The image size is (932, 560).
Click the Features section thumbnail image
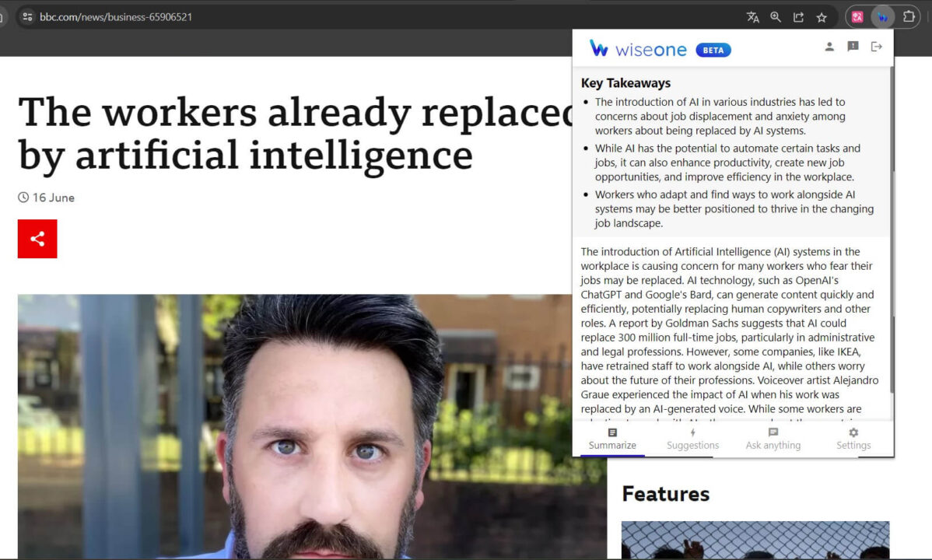click(755, 540)
